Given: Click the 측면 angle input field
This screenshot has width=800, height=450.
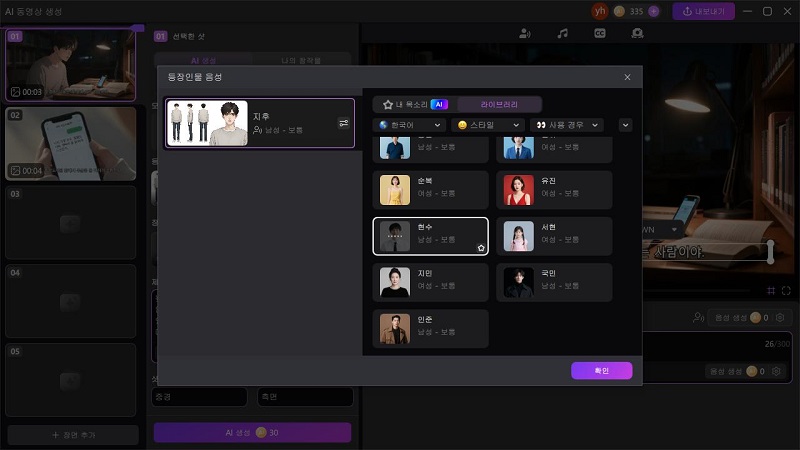Looking at the screenshot, I should click(305, 396).
